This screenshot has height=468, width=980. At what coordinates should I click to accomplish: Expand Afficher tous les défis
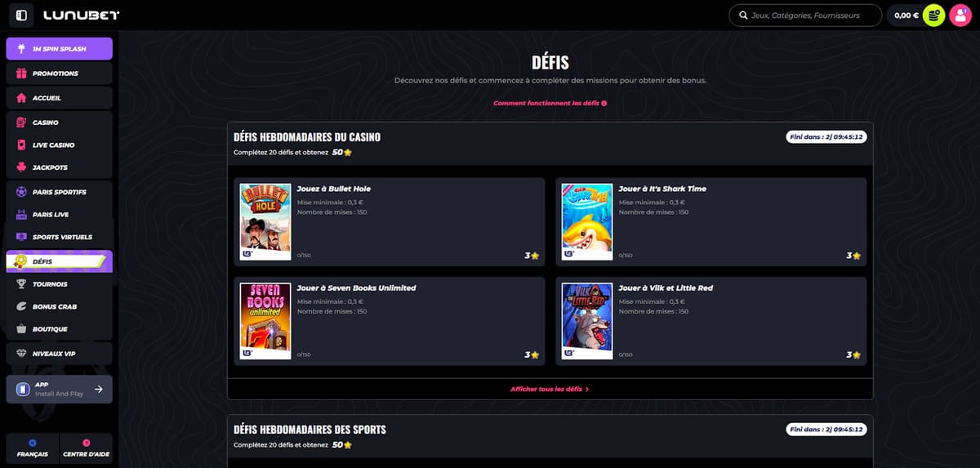pyautogui.click(x=550, y=390)
